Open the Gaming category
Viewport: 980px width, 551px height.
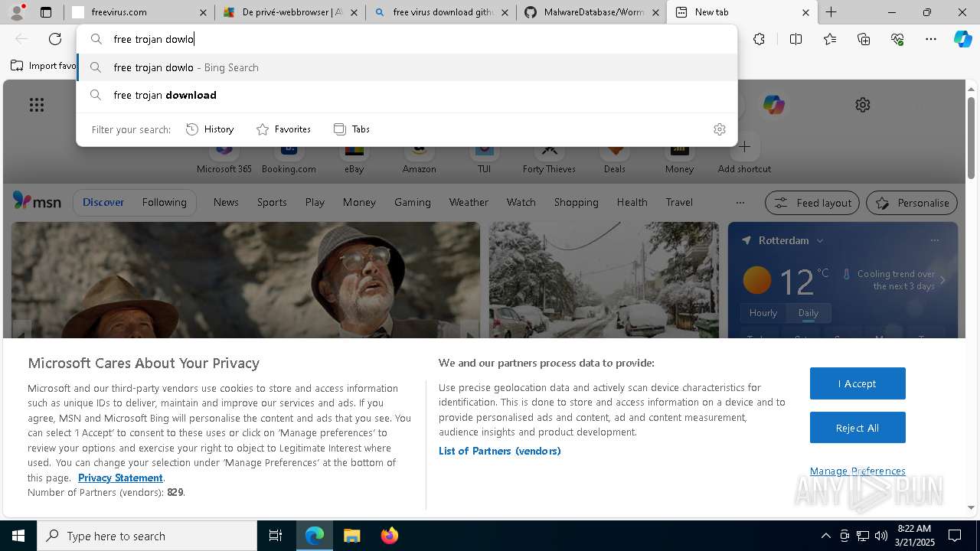413,202
